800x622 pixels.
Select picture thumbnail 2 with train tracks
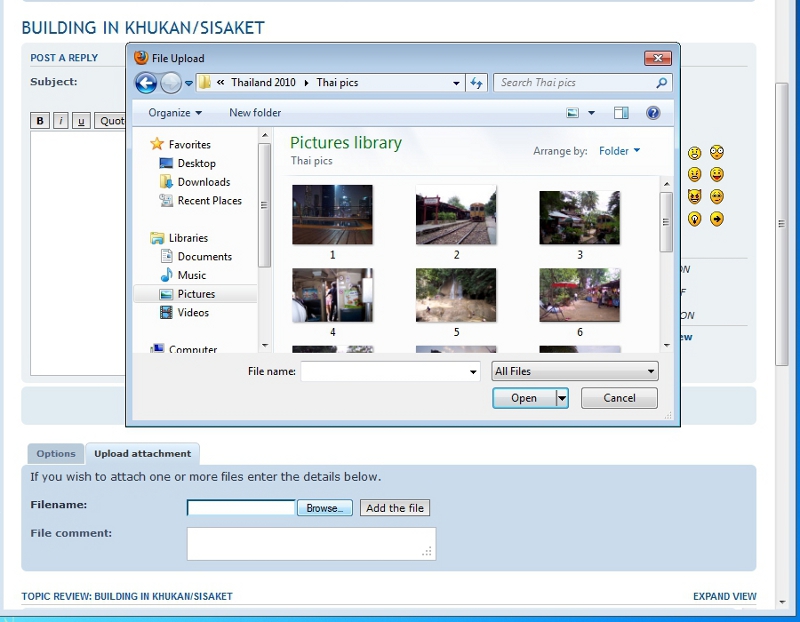456,215
